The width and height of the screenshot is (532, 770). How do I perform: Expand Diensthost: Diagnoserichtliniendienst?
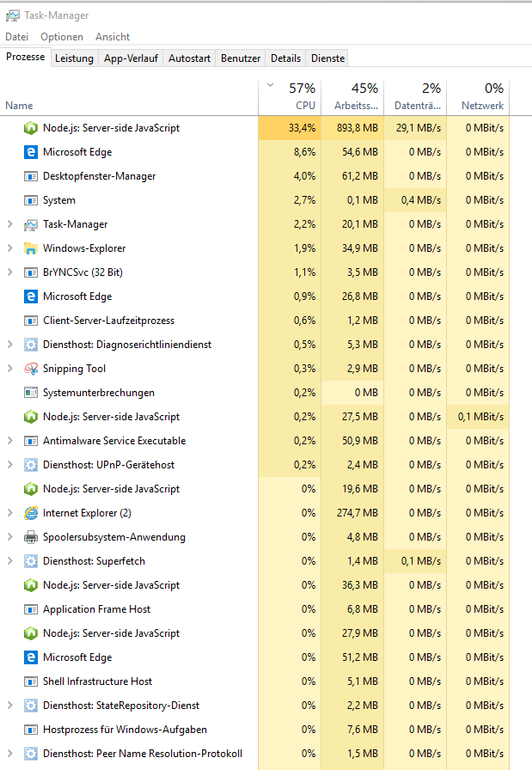pos(9,345)
